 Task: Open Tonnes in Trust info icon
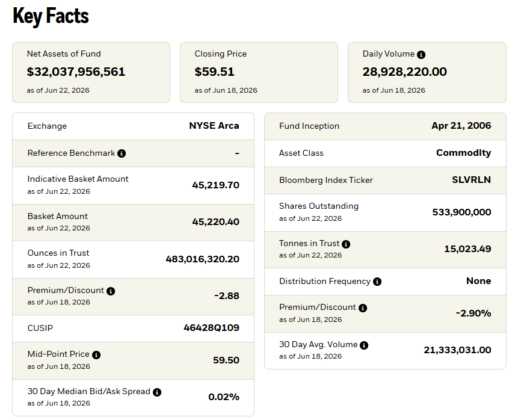pos(346,244)
